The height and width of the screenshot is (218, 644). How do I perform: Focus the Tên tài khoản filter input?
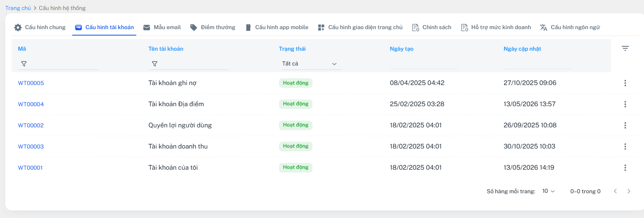[x=188, y=64]
